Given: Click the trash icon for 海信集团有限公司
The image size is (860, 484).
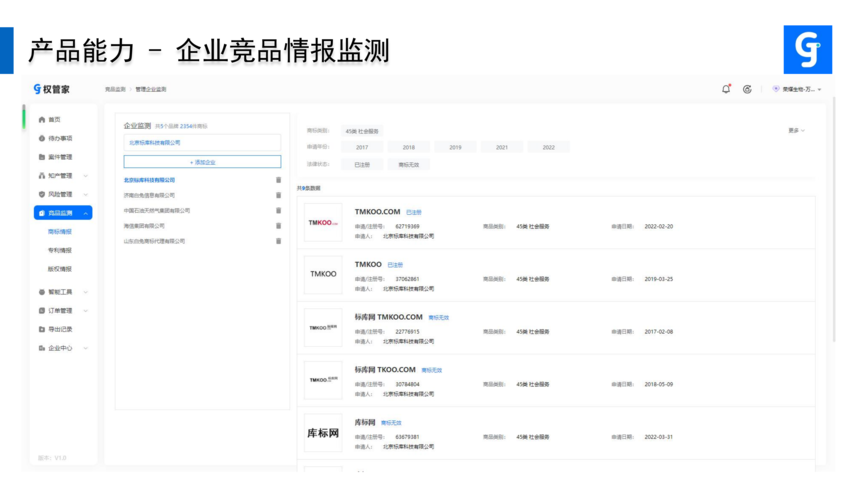Looking at the screenshot, I should click(x=278, y=226).
